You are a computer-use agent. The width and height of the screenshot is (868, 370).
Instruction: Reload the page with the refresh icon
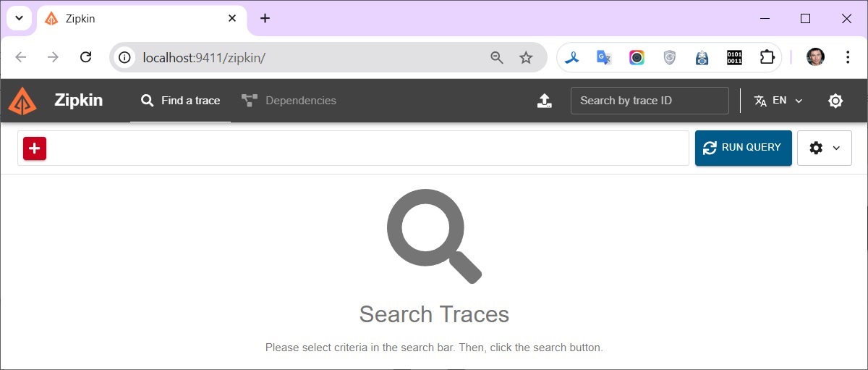[x=85, y=57]
